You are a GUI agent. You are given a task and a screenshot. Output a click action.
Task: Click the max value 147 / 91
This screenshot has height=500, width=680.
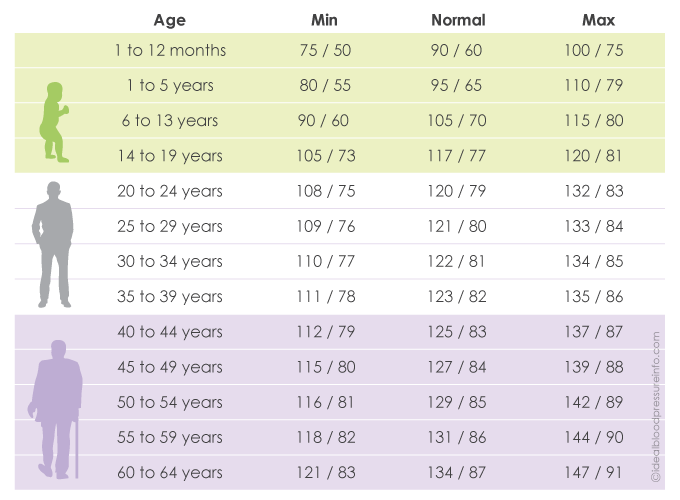pyautogui.click(x=599, y=473)
